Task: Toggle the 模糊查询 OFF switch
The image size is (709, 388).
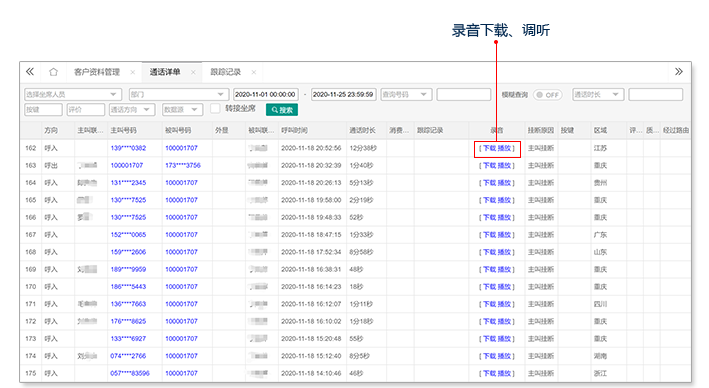Action: (x=548, y=95)
